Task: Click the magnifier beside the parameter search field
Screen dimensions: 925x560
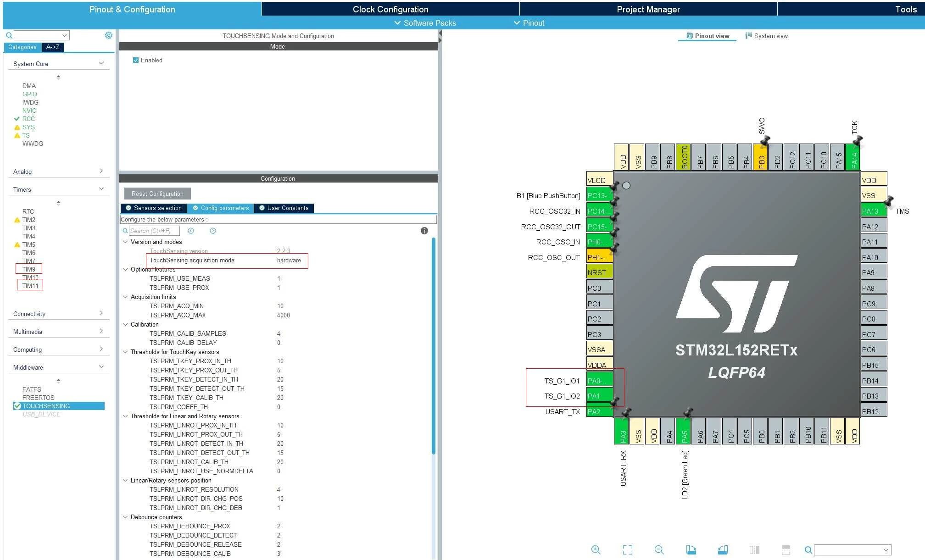Action: (125, 231)
